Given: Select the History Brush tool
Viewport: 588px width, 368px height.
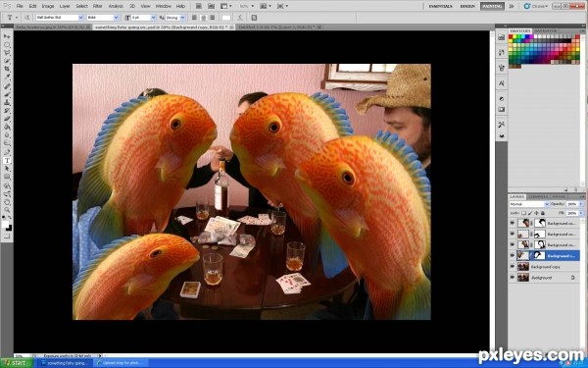Looking at the screenshot, I should click(7, 111).
